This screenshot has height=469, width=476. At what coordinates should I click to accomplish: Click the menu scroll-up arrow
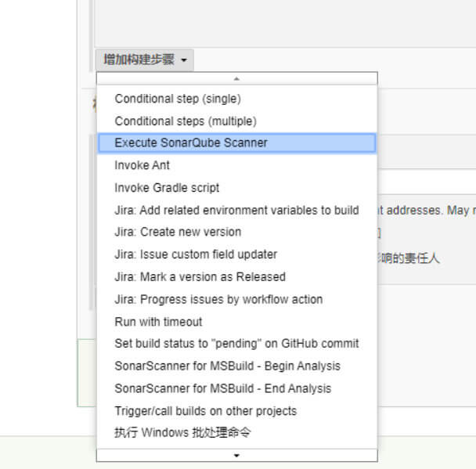click(236, 78)
